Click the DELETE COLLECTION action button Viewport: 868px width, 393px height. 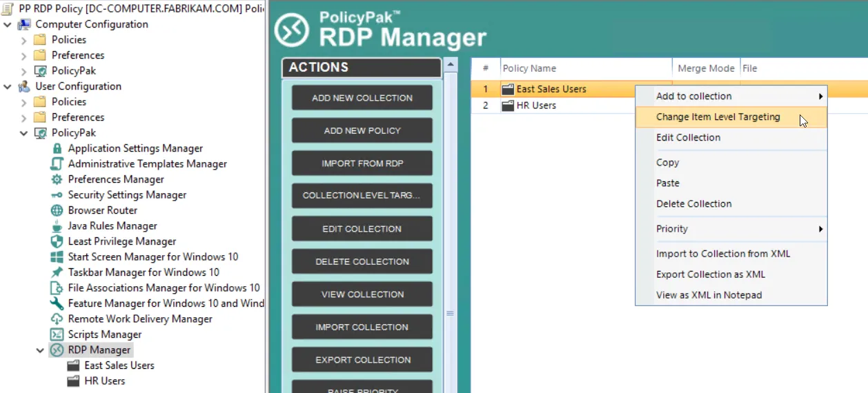point(362,261)
